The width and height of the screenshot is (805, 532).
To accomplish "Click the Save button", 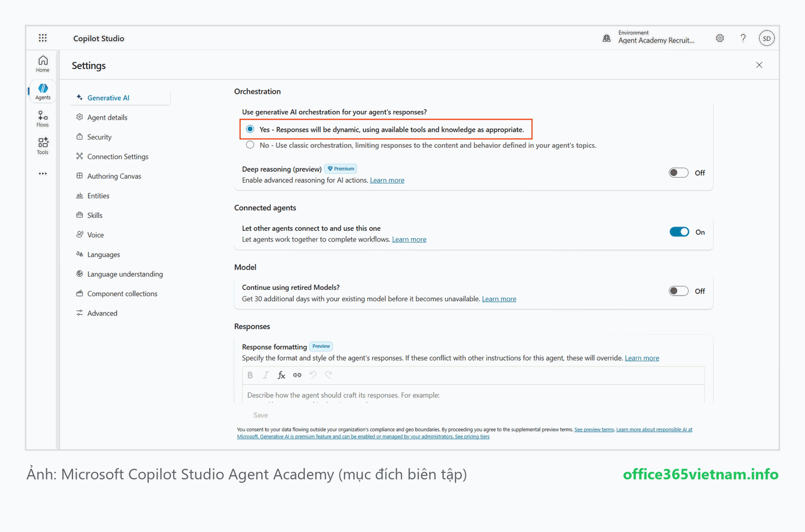I will point(260,415).
